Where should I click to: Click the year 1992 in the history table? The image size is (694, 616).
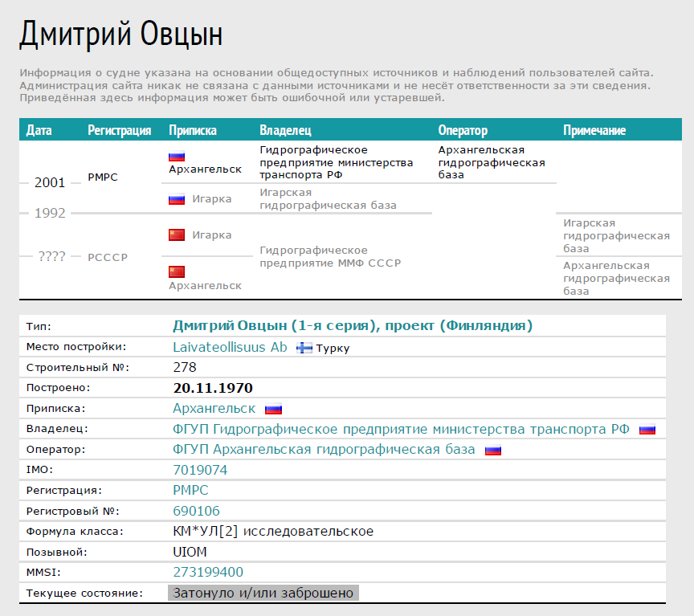(50, 214)
